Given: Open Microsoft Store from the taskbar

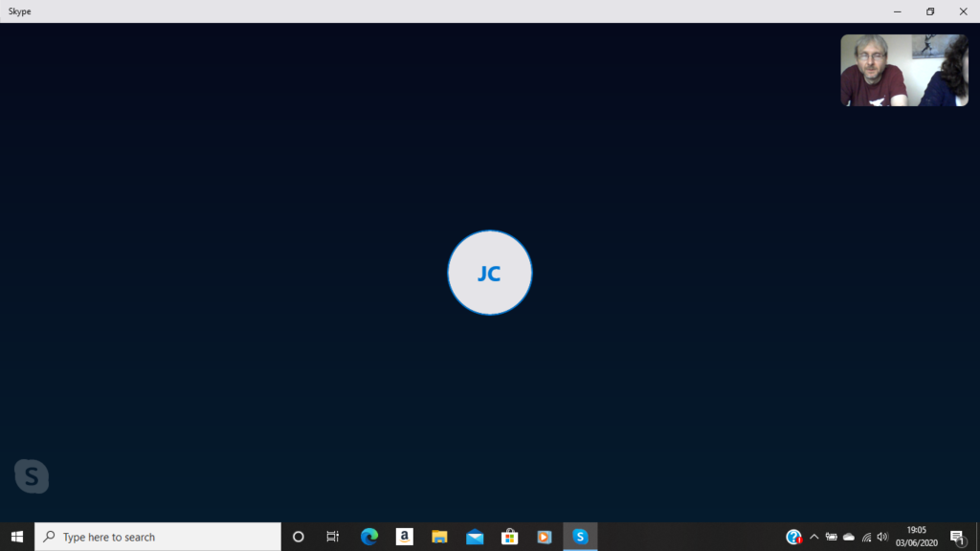Looking at the screenshot, I should (509, 537).
